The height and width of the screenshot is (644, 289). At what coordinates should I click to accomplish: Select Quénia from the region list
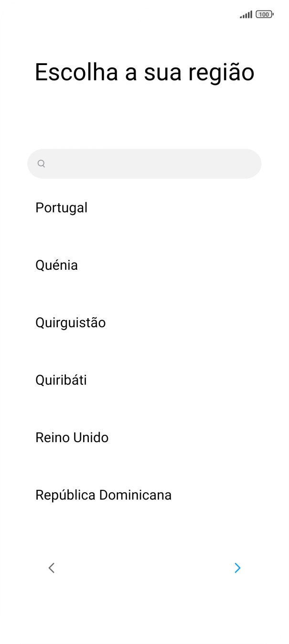[x=56, y=265]
